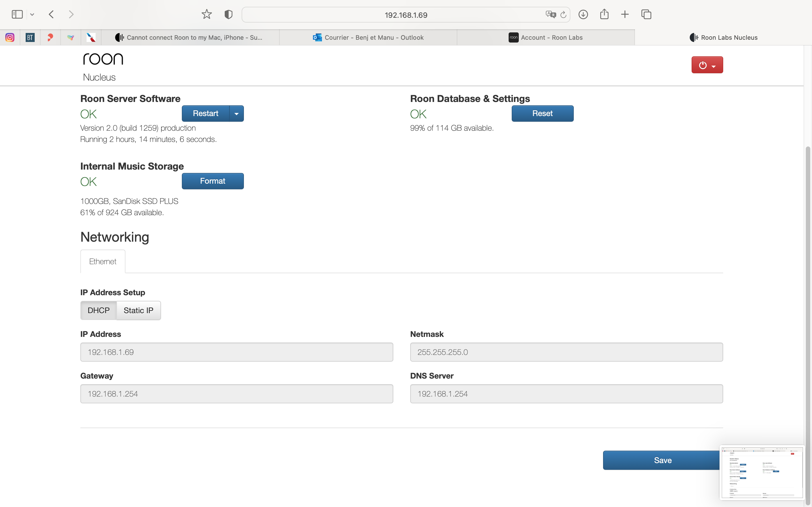Select the Ethernet networking tab
The width and height of the screenshot is (812, 507).
pos(103,261)
